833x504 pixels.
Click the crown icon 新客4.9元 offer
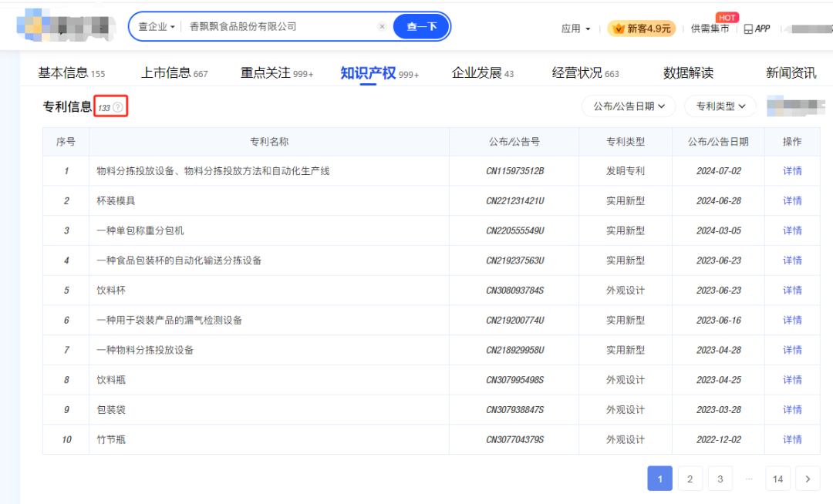click(x=641, y=28)
